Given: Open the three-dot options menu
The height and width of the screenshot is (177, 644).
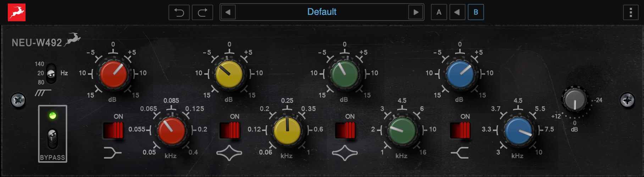Looking at the screenshot, I should [x=631, y=12].
